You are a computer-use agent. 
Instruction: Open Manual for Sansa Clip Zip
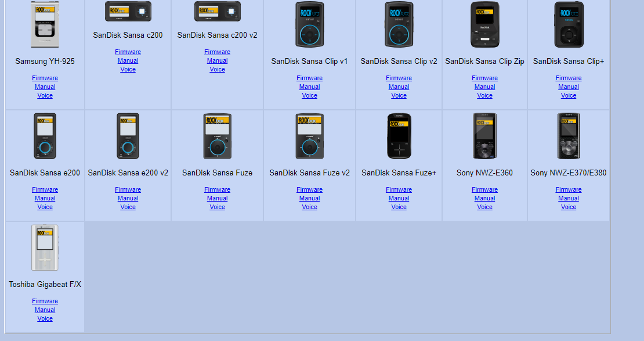pos(484,87)
